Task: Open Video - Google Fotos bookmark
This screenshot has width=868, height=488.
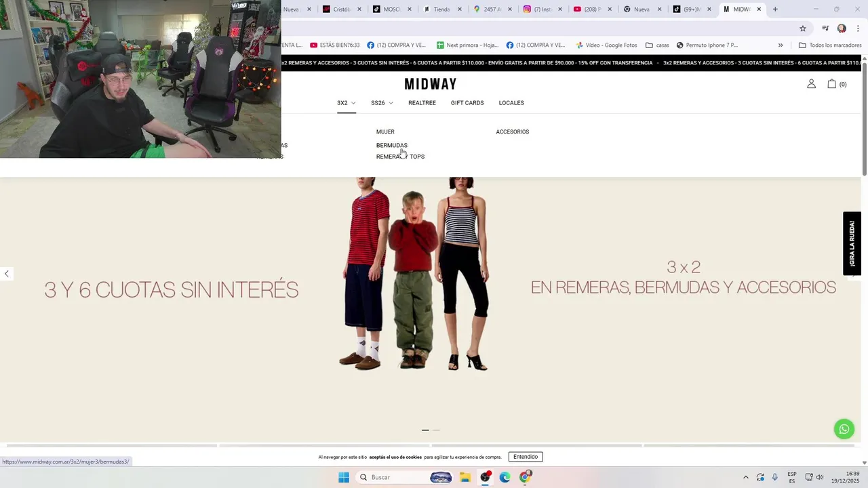Action: (606, 45)
